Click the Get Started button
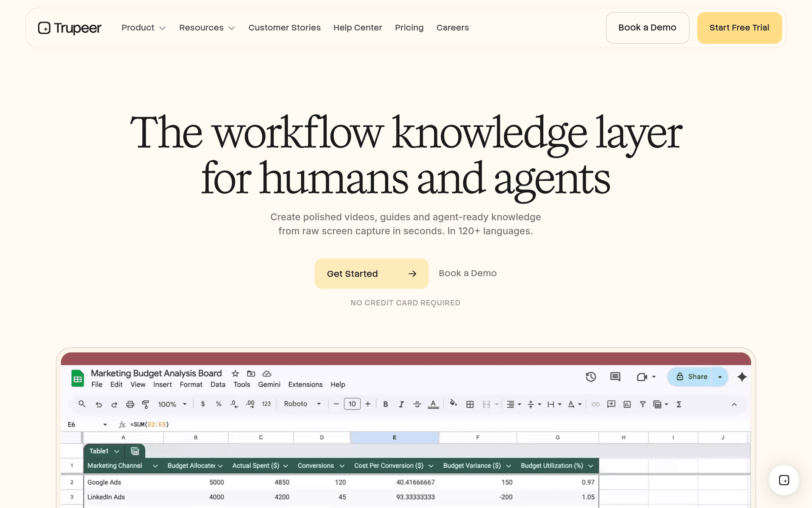This screenshot has width=812, height=508. pyautogui.click(x=371, y=273)
